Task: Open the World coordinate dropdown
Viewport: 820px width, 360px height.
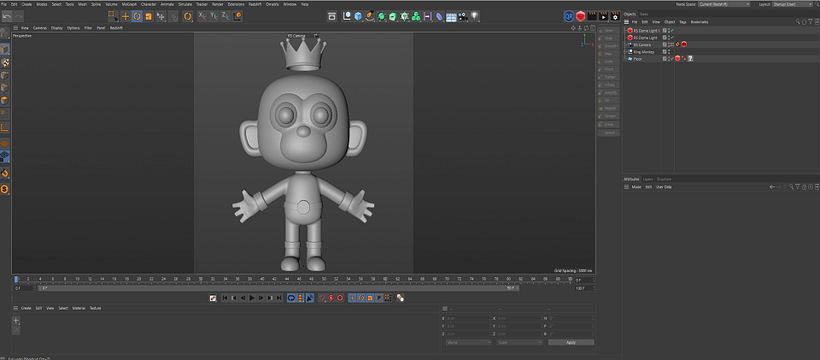Action: pos(469,342)
